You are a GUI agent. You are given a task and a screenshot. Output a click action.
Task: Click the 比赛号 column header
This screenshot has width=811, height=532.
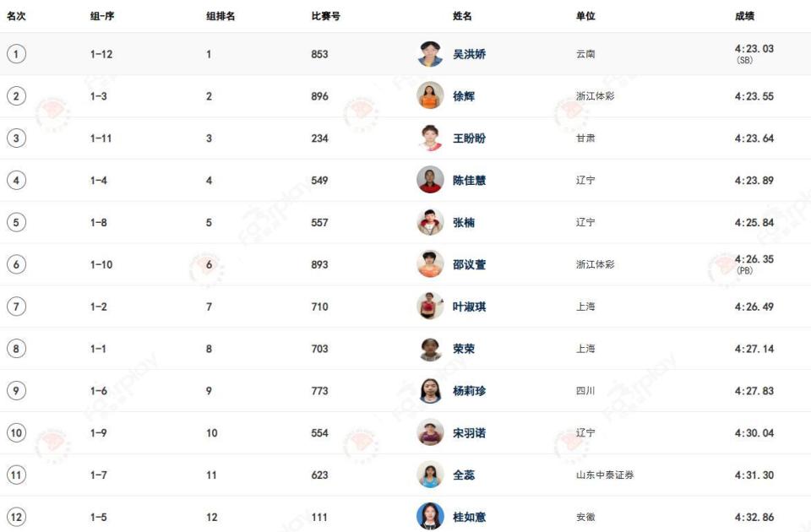click(325, 16)
